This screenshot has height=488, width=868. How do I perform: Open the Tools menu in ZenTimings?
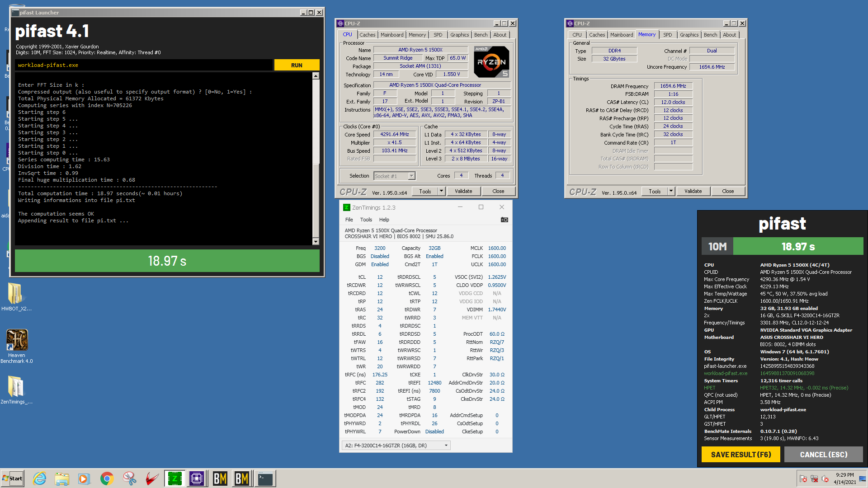366,220
